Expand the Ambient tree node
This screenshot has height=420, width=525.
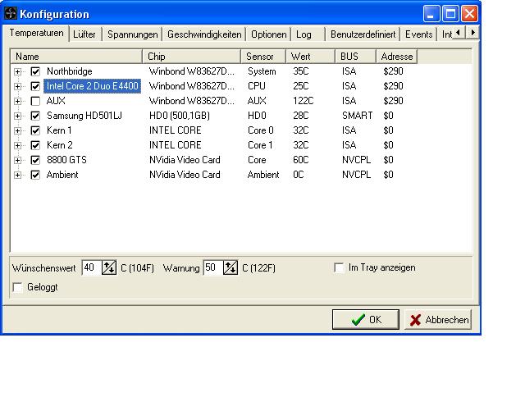pyautogui.click(x=17, y=175)
